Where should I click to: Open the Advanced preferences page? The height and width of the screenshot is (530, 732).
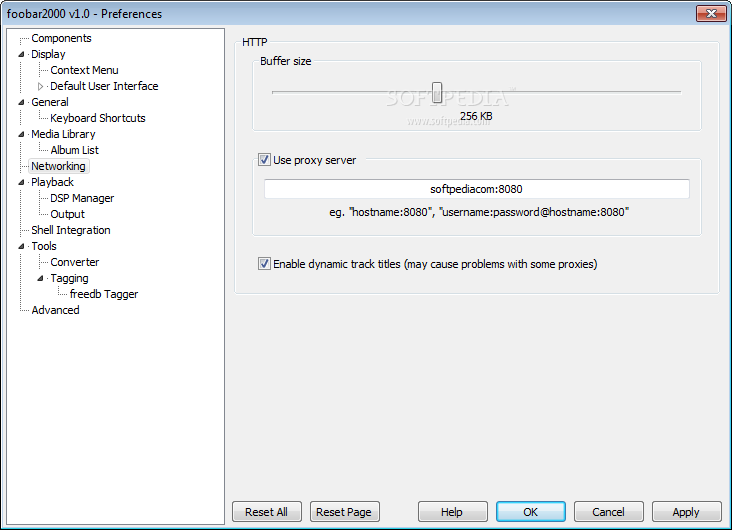[55, 310]
